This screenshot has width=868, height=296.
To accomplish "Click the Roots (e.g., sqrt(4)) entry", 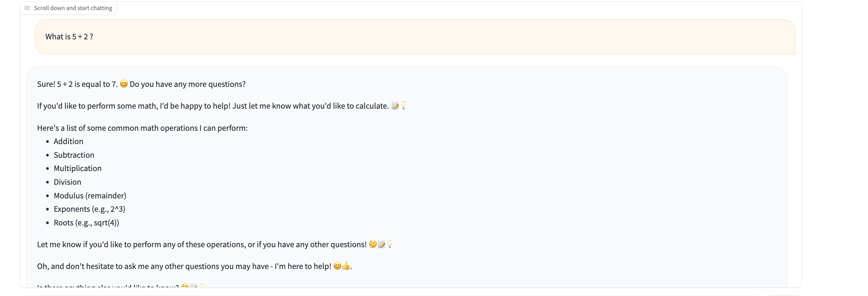I will 86,222.
